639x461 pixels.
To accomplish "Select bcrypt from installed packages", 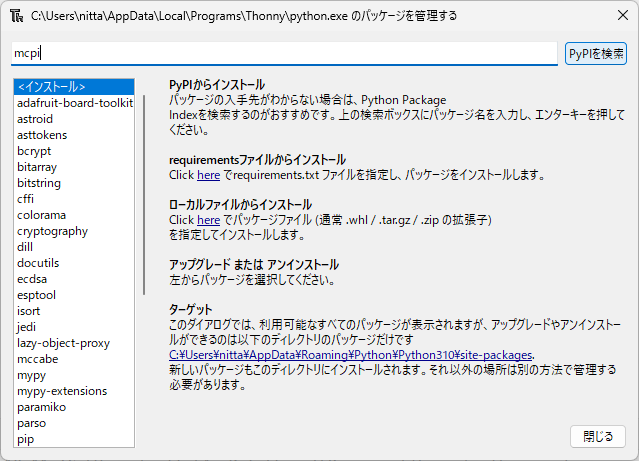I will click(34, 151).
